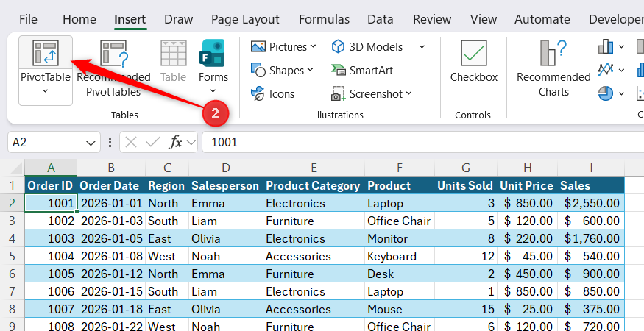This screenshot has width=644, height=331.
Task: Open the Pictures dropdown chevron
Action: tap(314, 46)
